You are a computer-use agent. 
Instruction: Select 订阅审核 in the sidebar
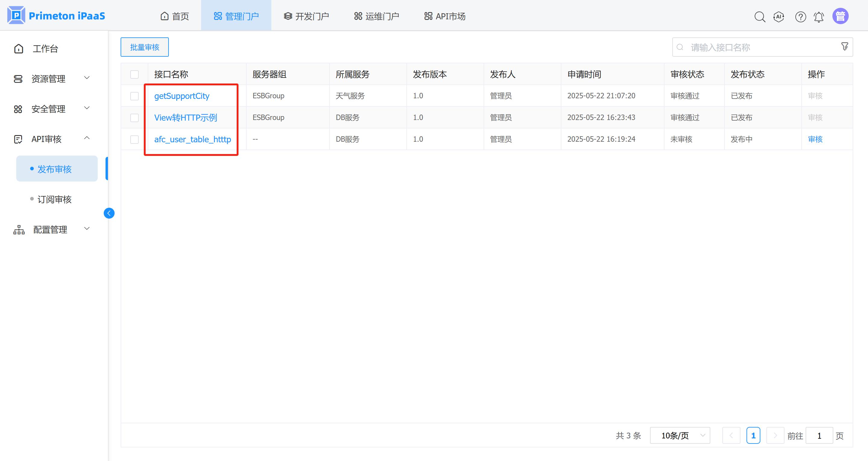pyautogui.click(x=55, y=199)
